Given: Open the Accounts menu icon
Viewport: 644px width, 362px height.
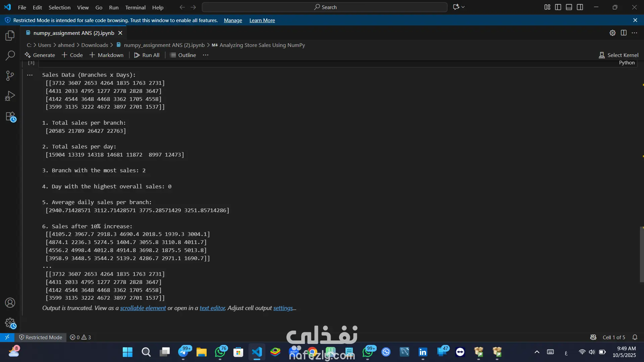Looking at the screenshot, I should click(10, 303).
